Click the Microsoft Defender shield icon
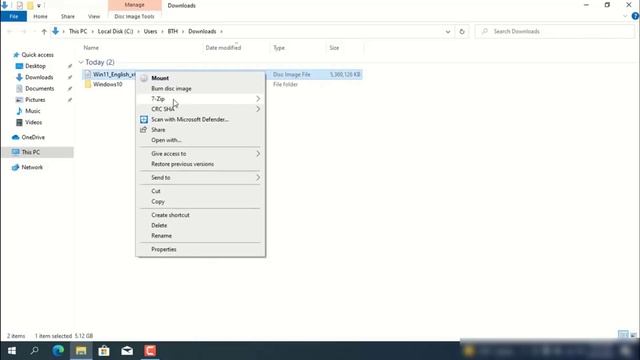 point(144,120)
